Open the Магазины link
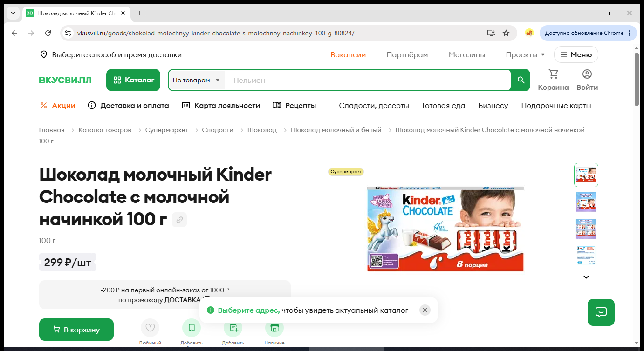644x351 pixels. pos(467,54)
